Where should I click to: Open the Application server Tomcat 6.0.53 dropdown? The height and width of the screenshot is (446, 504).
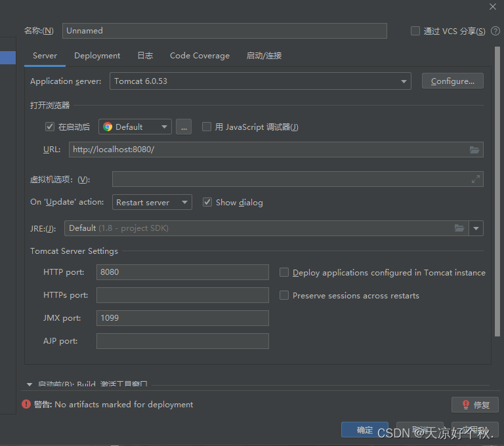(261, 81)
